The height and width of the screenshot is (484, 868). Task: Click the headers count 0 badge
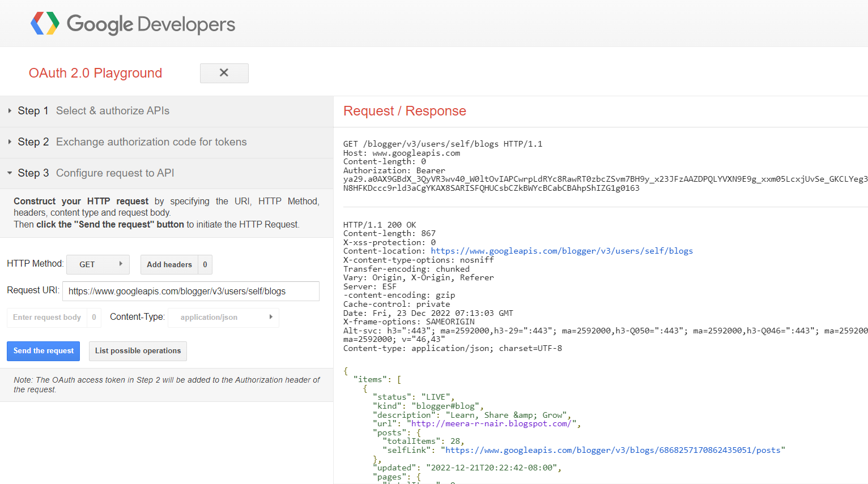pyautogui.click(x=205, y=264)
